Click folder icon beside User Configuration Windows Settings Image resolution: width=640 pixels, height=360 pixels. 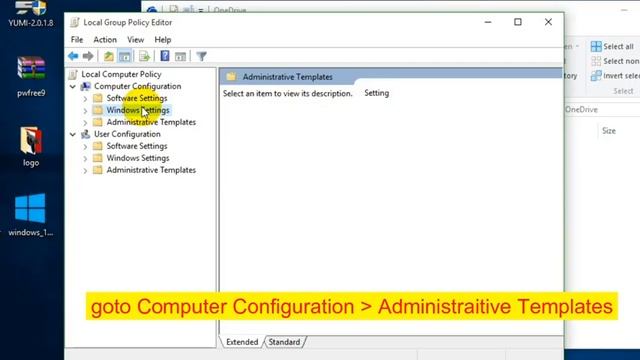(x=98, y=158)
